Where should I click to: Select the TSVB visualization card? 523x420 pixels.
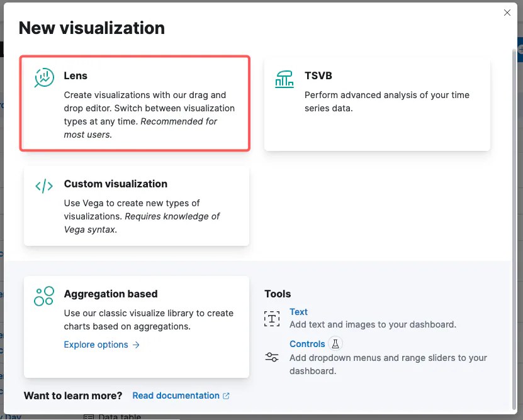coord(377,103)
